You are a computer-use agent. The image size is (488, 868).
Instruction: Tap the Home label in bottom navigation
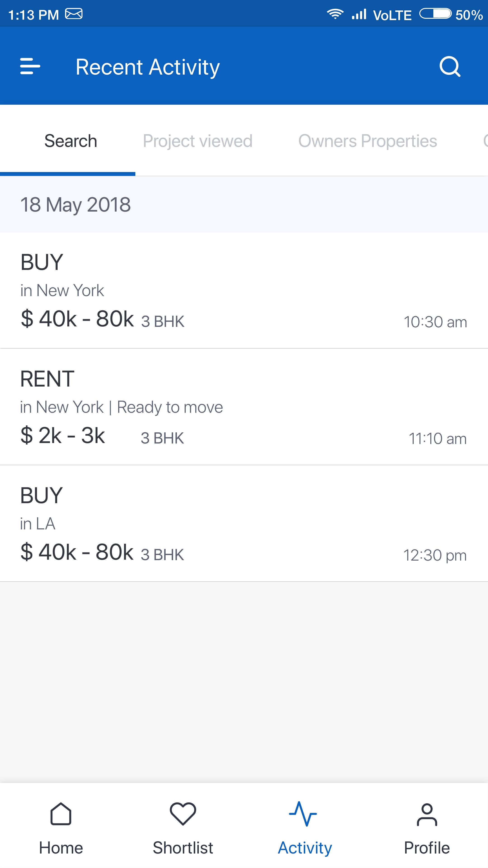click(x=61, y=848)
